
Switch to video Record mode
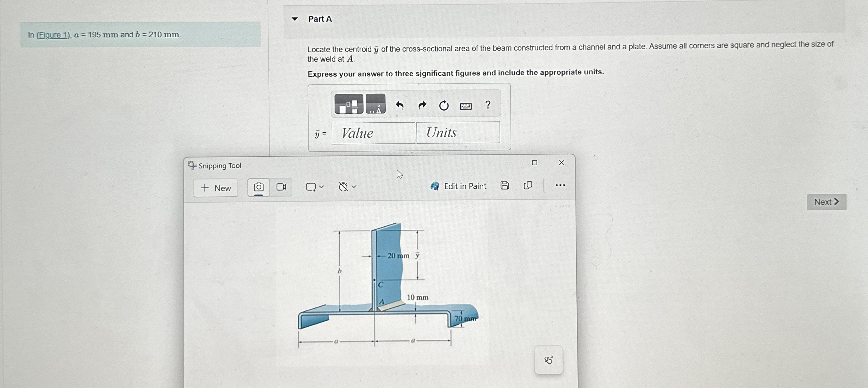tap(281, 187)
